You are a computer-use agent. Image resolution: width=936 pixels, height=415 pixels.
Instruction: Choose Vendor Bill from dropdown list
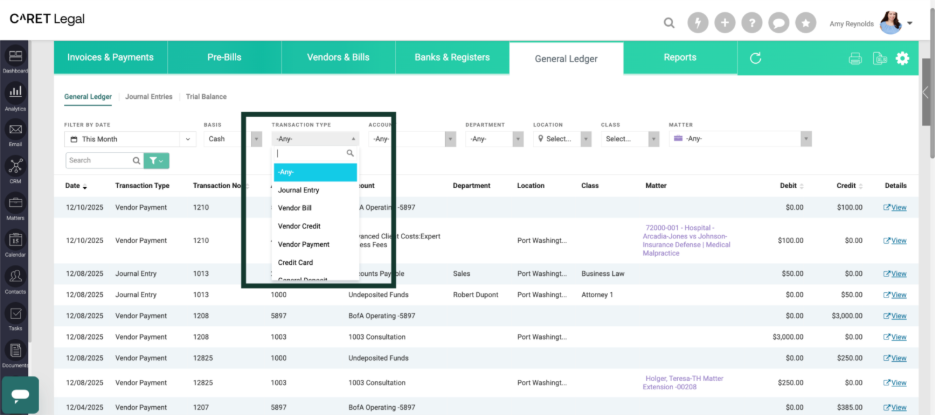pos(315,208)
